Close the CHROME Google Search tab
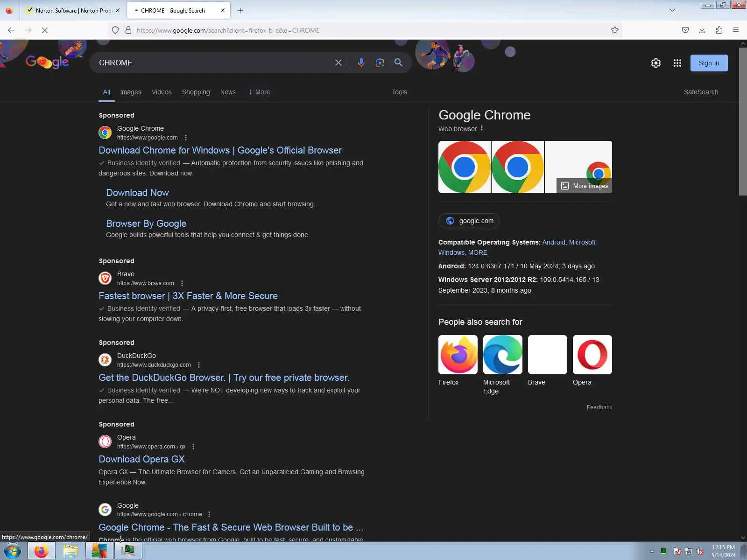Viewport: 747px width, 560px height. (x=222, y=10)
